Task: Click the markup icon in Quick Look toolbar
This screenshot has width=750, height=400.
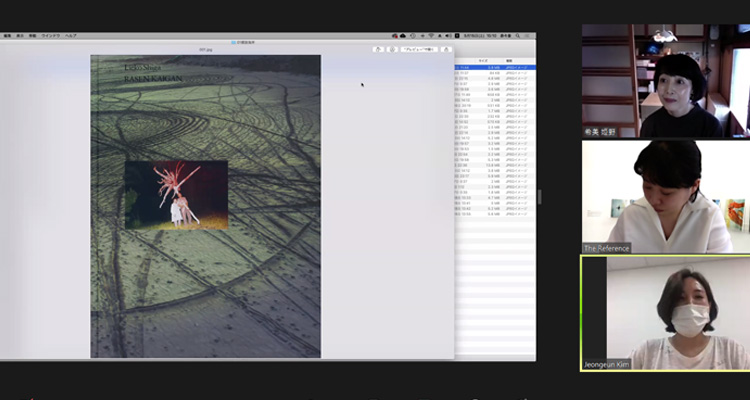Action: [392, 49]
